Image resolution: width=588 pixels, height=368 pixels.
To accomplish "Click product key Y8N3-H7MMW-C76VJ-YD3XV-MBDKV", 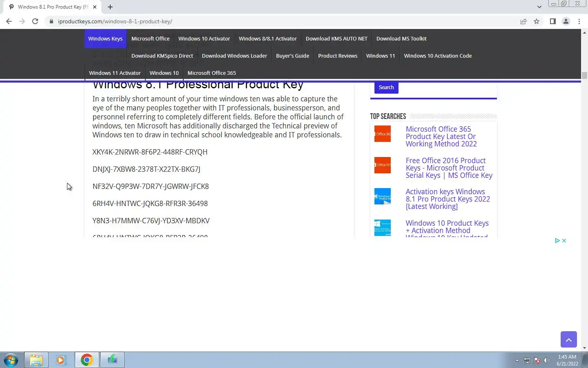I will click(151, 221).
